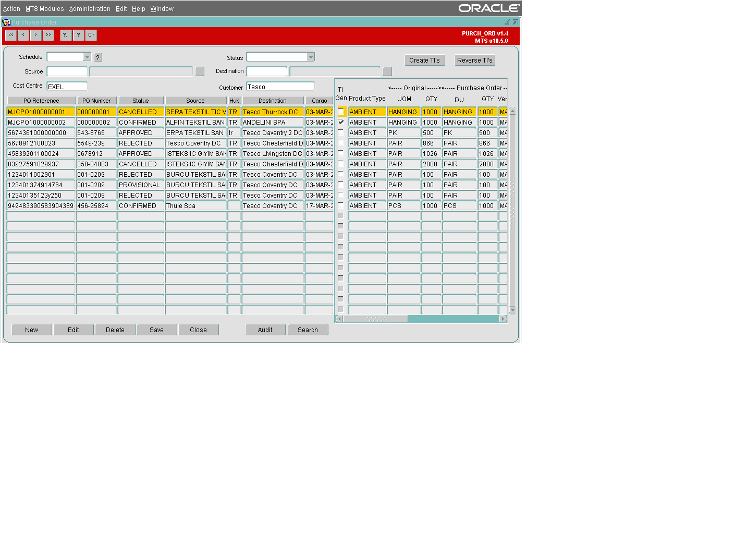Open the Edit menu
The width and height of the screenshot is (747, 560).
click(121, 9)
